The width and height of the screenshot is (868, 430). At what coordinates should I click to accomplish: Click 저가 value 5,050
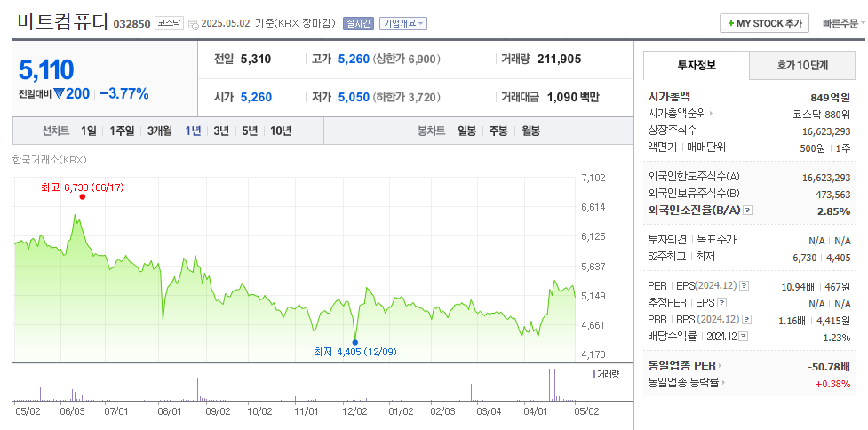point(354,98)
